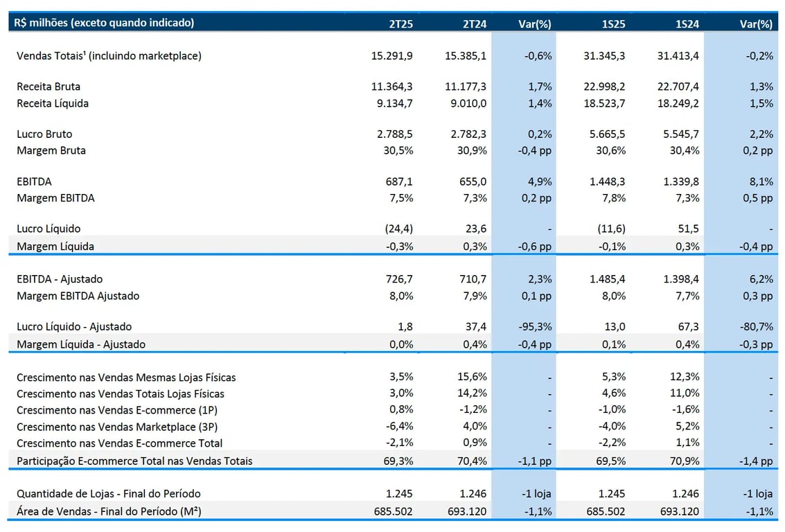The height and width of the screenshot is (532, 785).
Task: Click the 'Margem EBITDA Ajustado' row label
Action: [78, 296]
